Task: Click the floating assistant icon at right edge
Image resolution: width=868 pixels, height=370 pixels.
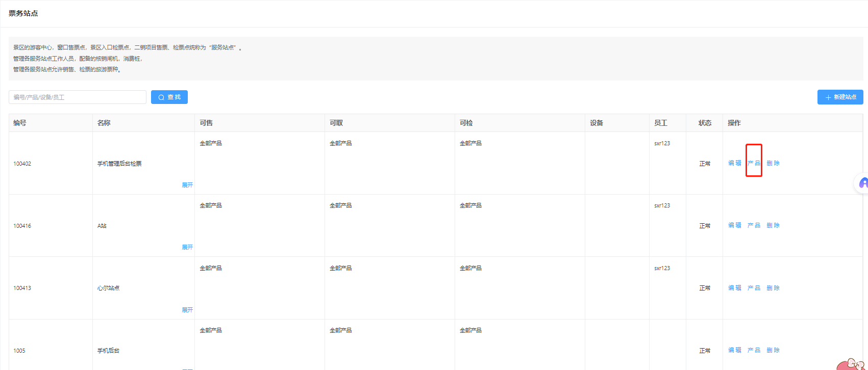Action: pos(862,183)
